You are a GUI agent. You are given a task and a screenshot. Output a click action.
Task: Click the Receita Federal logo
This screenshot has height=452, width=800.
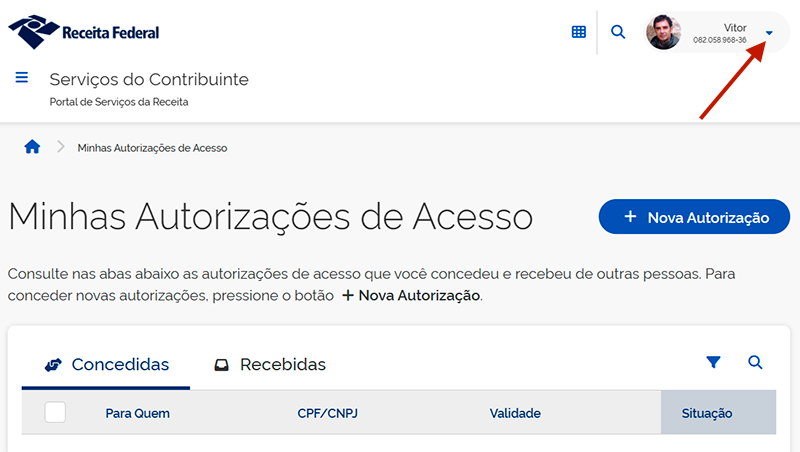[84, 32]
